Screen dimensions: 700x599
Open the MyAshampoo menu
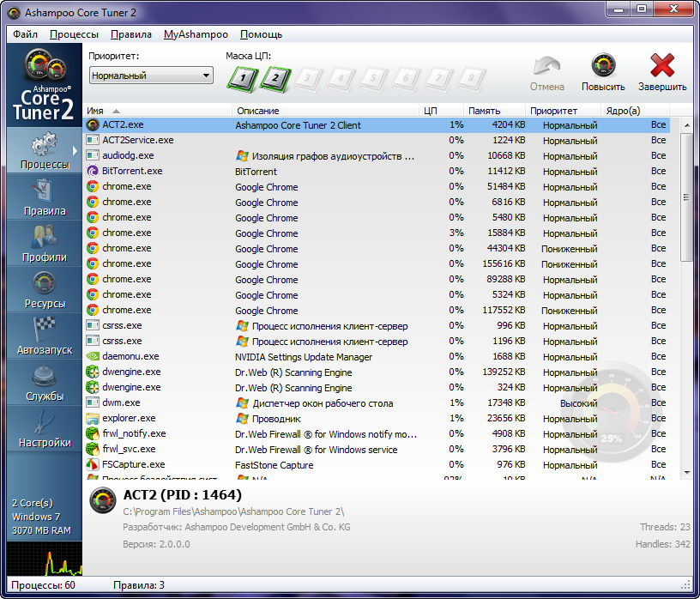point(196,34)
